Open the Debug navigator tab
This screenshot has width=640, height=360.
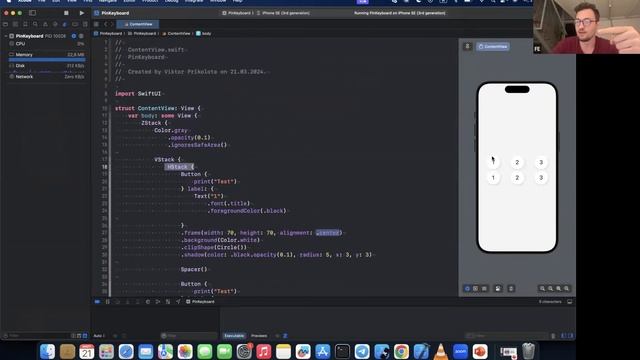(x=64, y=24)
